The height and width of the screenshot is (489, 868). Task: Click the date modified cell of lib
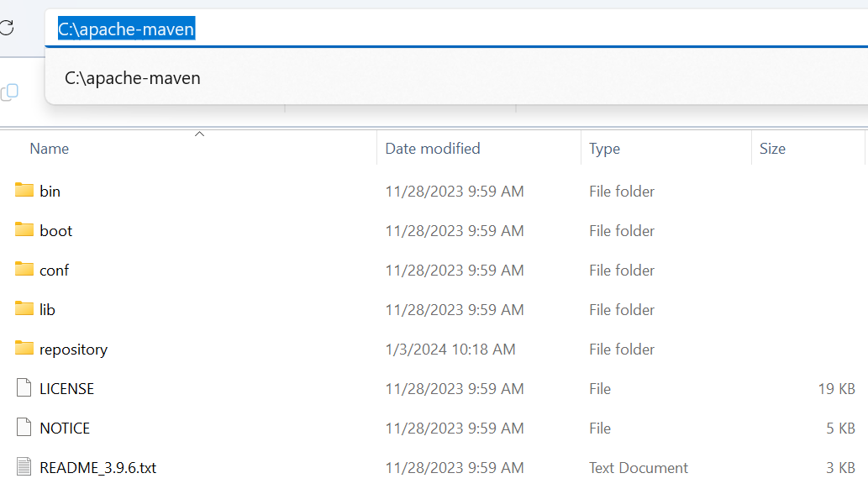pos(455,309)
